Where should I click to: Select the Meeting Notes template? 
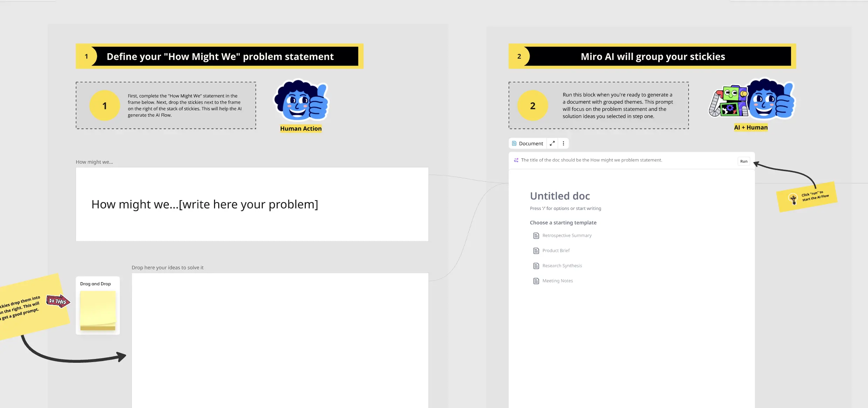(557, 281)
